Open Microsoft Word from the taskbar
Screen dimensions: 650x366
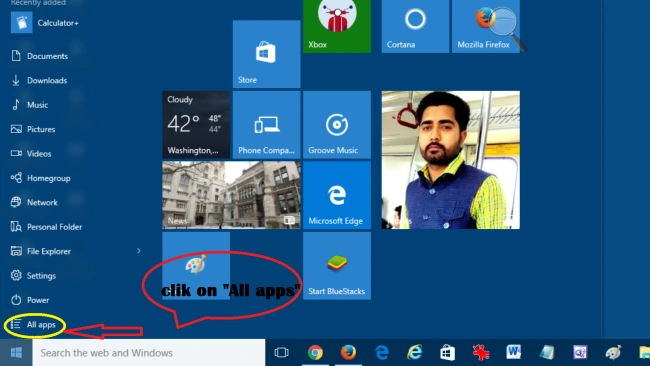514,353
